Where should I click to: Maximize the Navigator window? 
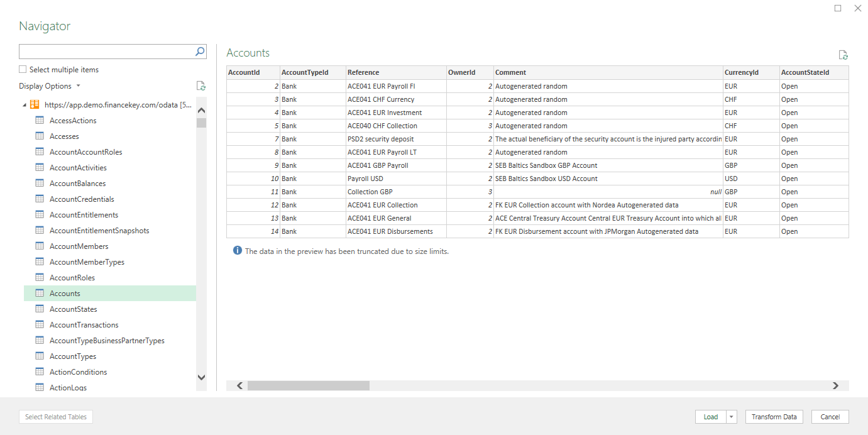(x=838, y=8)
